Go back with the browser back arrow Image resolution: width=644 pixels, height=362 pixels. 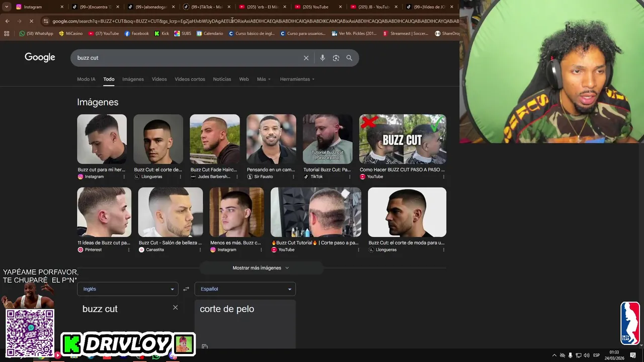click(x=7, y=21)
